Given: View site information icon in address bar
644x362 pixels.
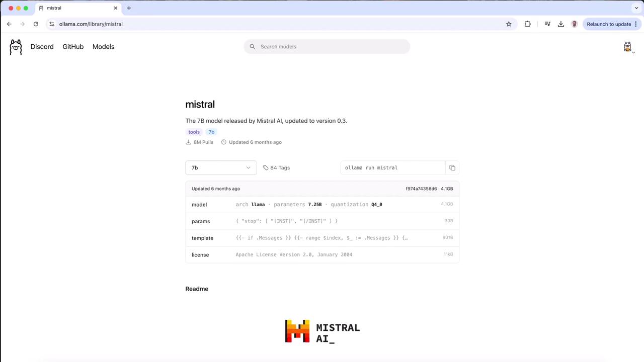Looking at the screenshot, I should pyautogui.click(x=52, y=24).
